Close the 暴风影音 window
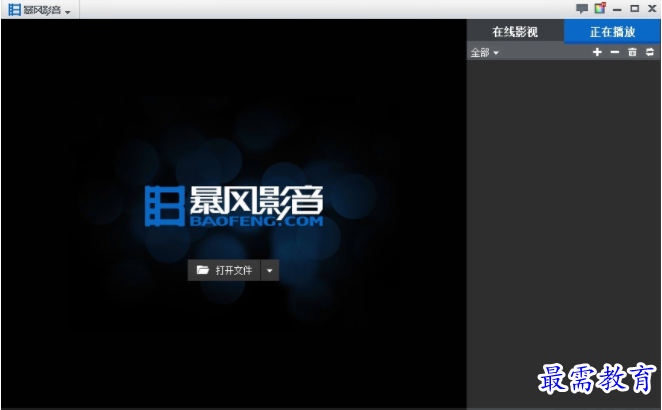Image resolution: width=662 pixels, height=410 pixels. tap(652, 8)
